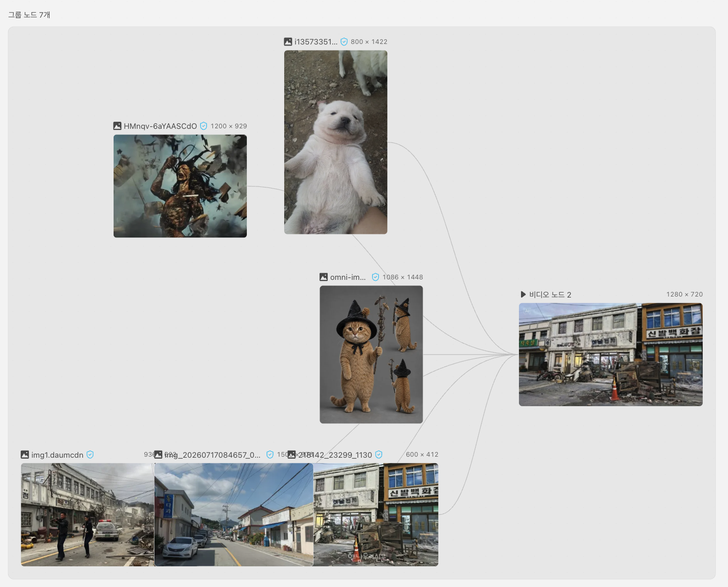
Task: Click the 비디오 노드 2 node label
Action: point(550,295)
